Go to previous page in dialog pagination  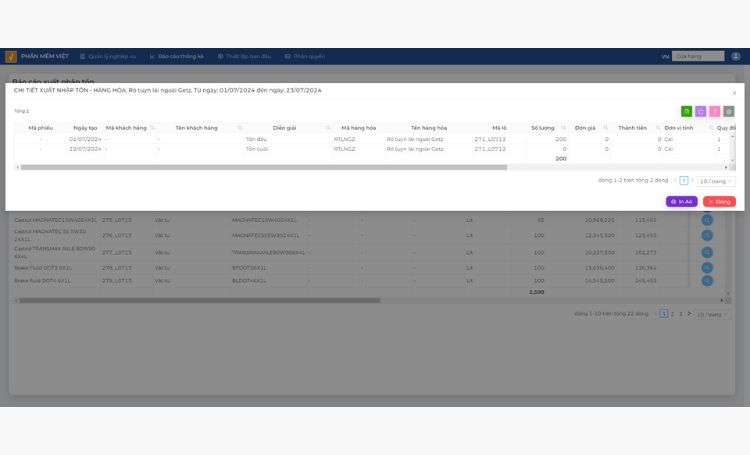tap(675, 180)
